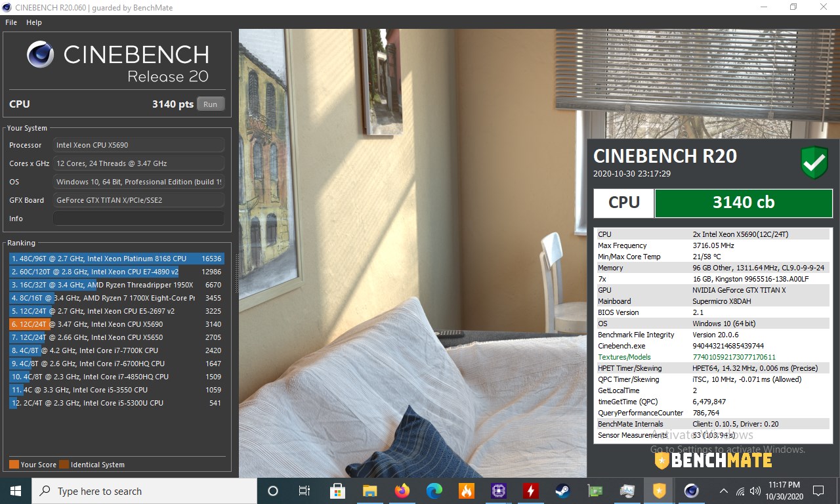
Task: Click the empty Info input field
Action: 138,219
